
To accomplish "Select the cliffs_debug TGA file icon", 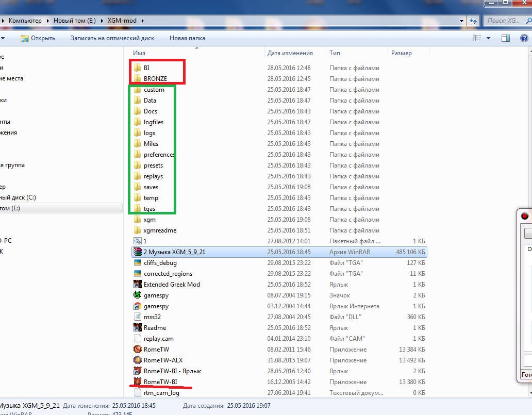I will tap(138, 262).
